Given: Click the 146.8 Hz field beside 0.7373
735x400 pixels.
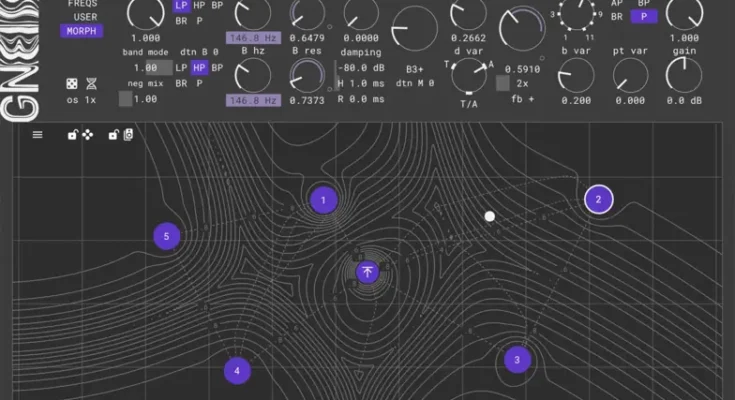Looking at the screenshot, I should pyautogui.click(x=253, y=100).
